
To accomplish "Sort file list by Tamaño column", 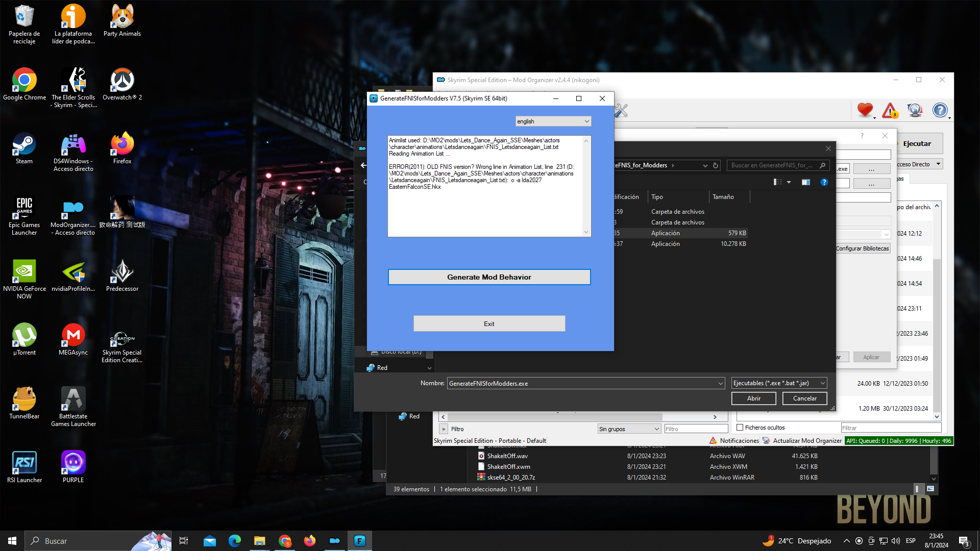I will coord(729,197).
